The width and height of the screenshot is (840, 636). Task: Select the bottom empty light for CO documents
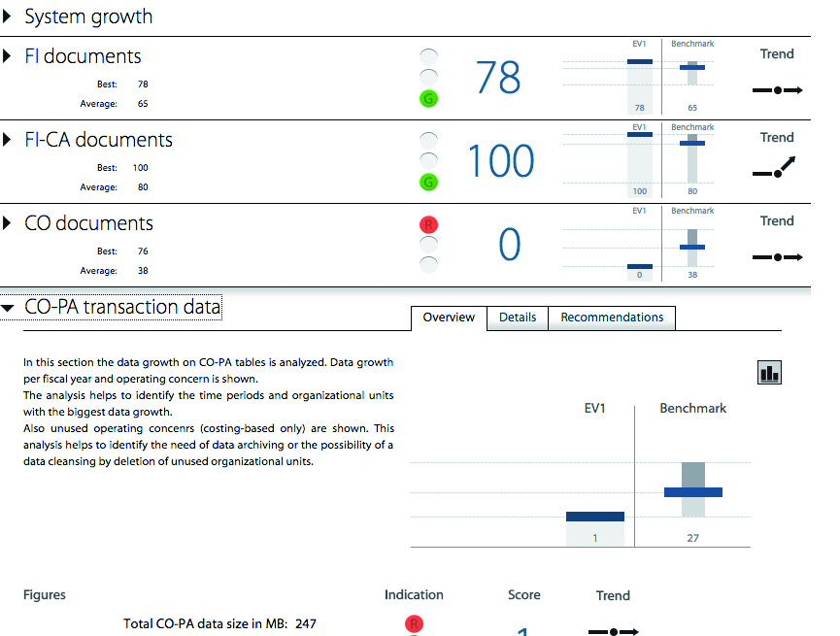(428, 263)
